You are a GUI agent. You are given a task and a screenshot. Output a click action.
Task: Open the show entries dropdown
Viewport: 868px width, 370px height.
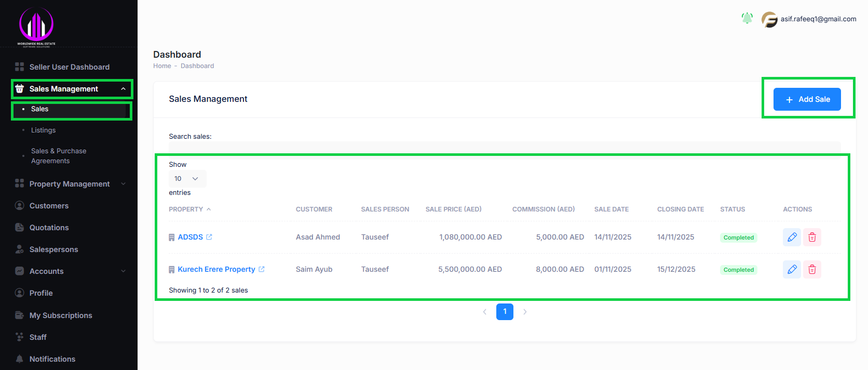pos(187,179)
